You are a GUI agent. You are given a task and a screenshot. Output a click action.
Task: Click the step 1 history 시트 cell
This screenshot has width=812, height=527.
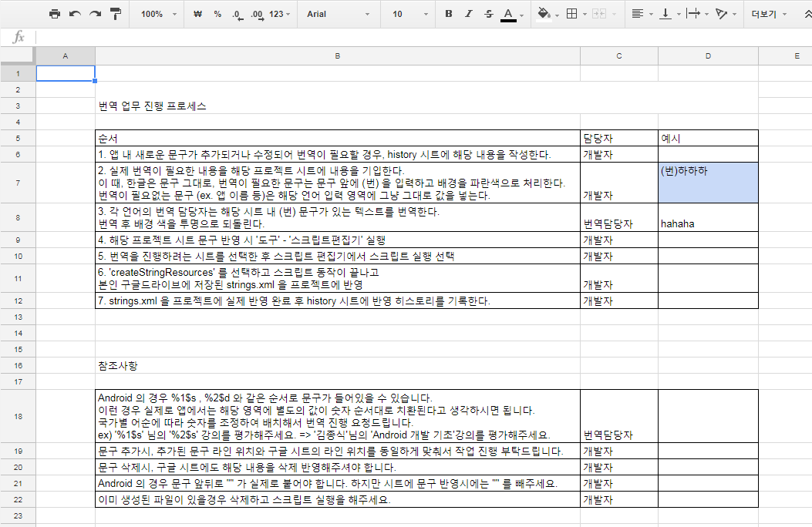pos(338,154)
